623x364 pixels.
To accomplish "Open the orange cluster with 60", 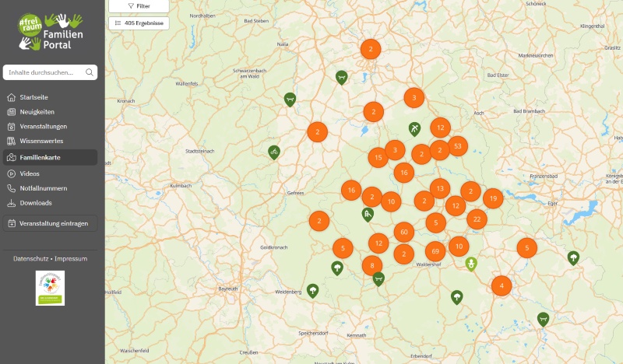I will [403, 232].
